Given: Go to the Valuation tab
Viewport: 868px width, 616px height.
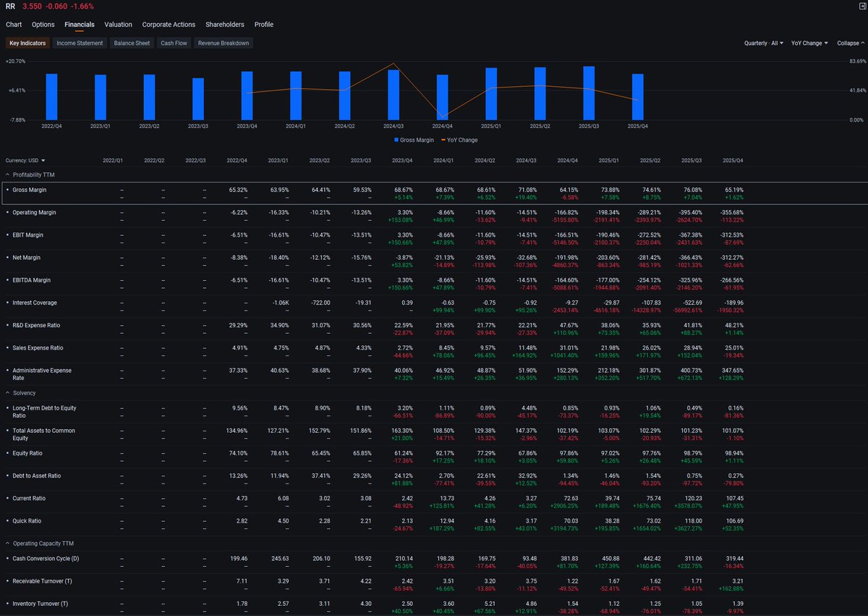Looking at the screenshot, I should (119, 25).
